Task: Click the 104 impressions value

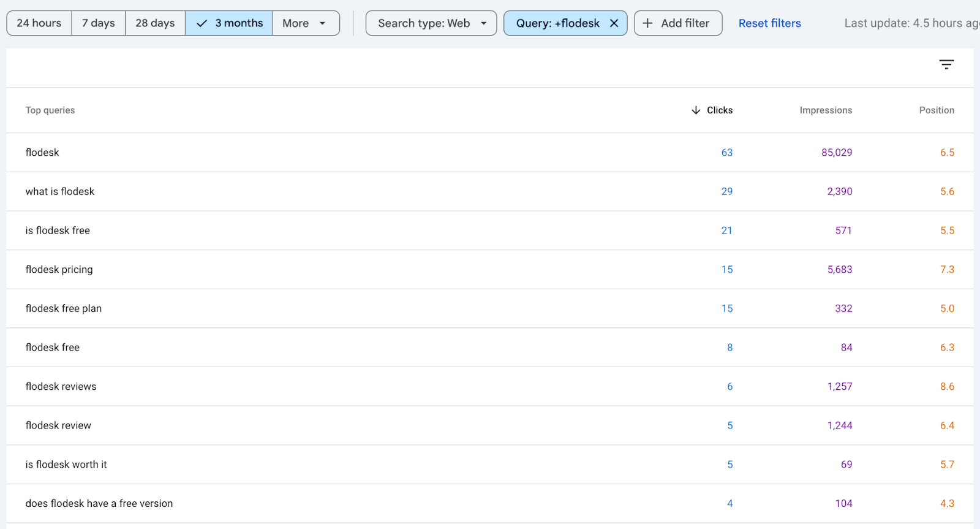Action: [843, 503]
